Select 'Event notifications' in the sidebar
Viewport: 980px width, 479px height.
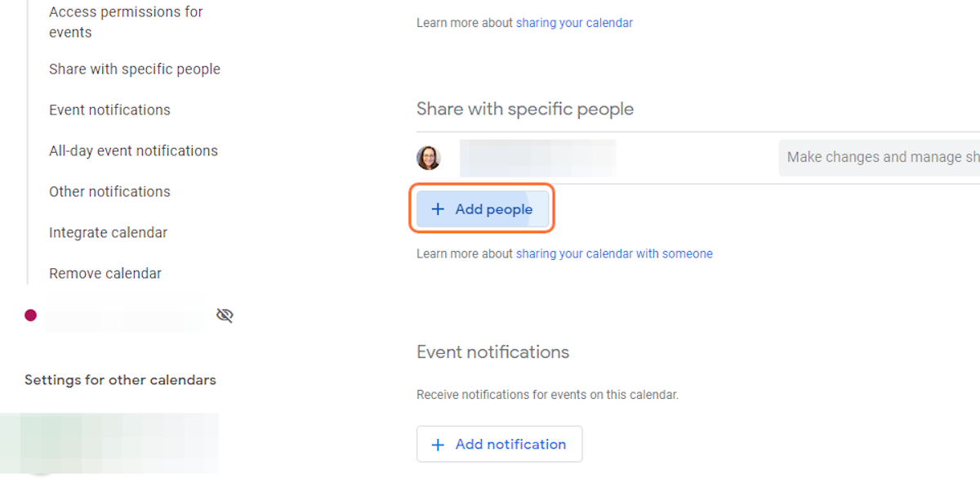109,110
